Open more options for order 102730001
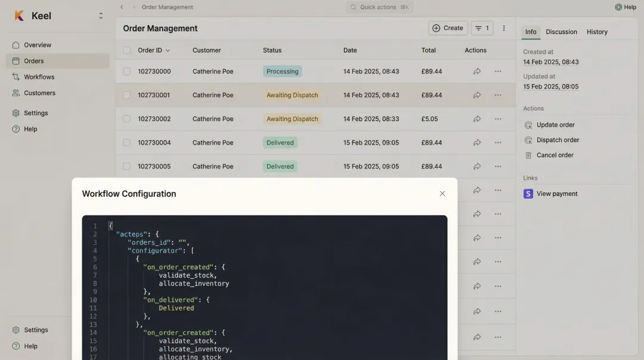 point(498,96)
